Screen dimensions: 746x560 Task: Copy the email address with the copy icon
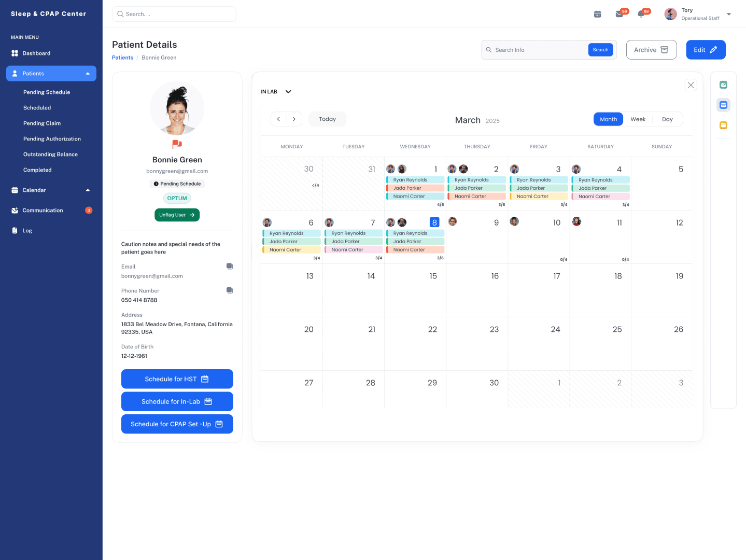point(230,266)
